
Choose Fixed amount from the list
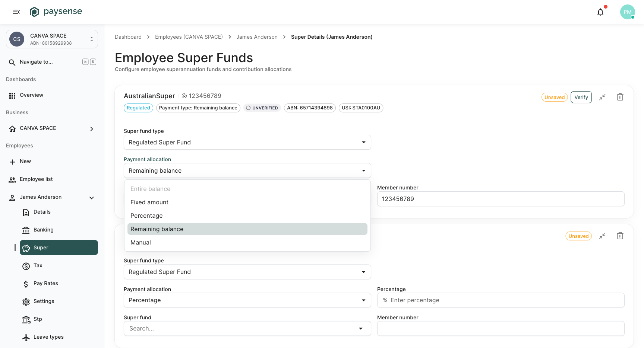tap(247, 202)
